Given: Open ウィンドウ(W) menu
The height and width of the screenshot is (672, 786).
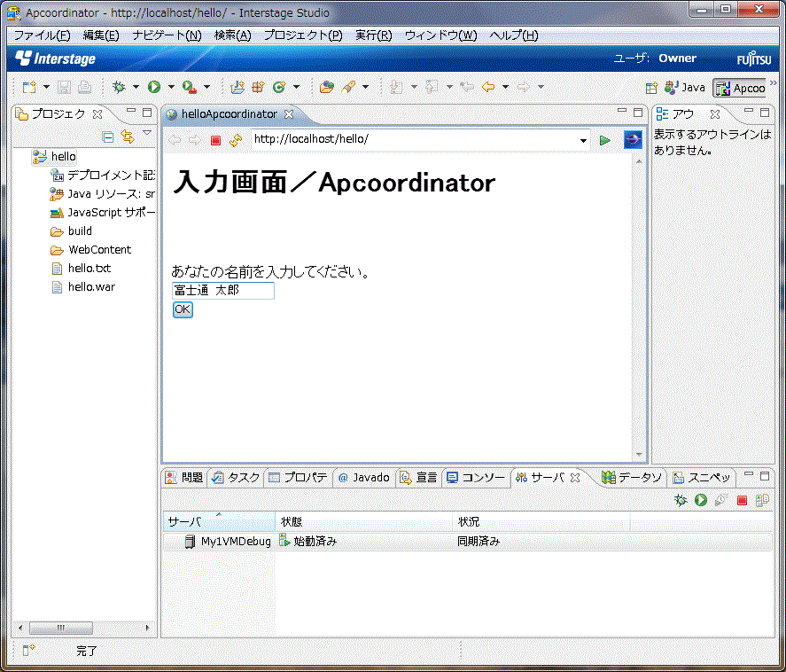Looking at the screenshot, I should click(441, 35).
